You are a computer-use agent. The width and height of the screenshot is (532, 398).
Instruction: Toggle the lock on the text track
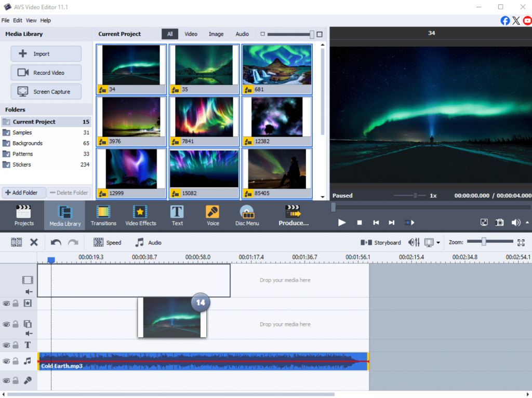coord(16,345)
